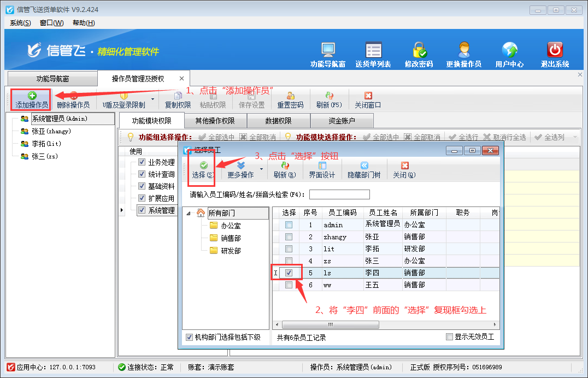Toggle 机构部门选择包括下级 checkbox

point(189,337)
